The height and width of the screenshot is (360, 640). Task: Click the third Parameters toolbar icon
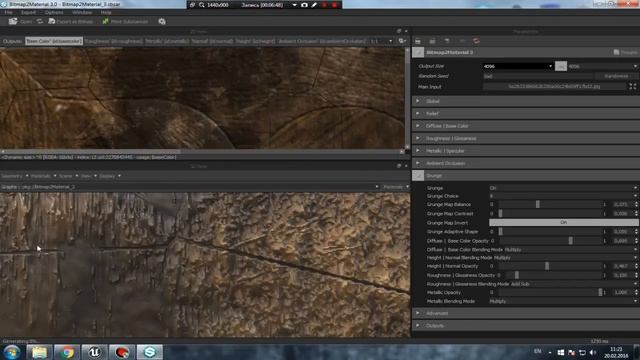click(447, 41)
